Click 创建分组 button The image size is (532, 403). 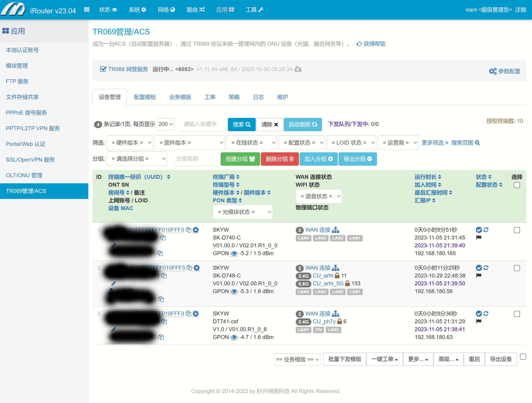pyautogui.click(x=240, y=159)
